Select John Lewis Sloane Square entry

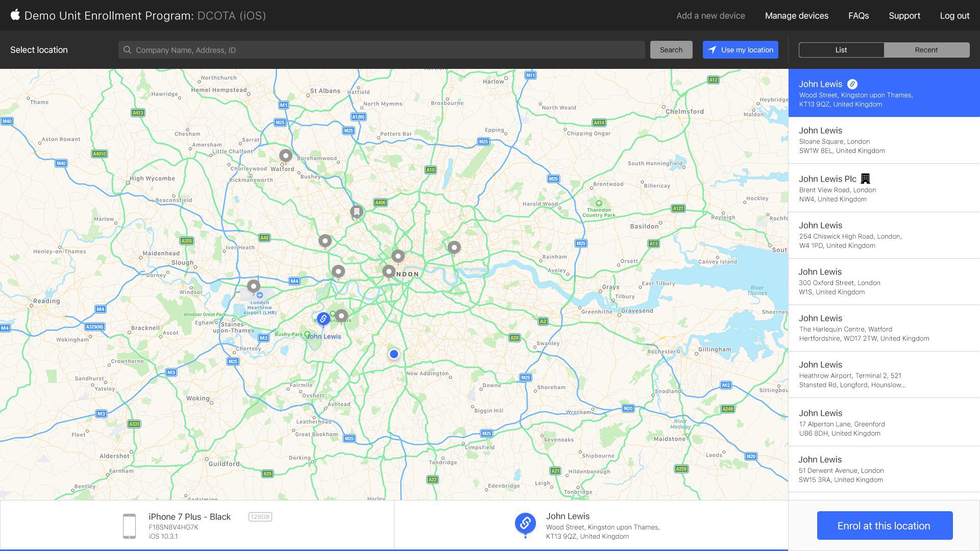(x=884, y=140)
